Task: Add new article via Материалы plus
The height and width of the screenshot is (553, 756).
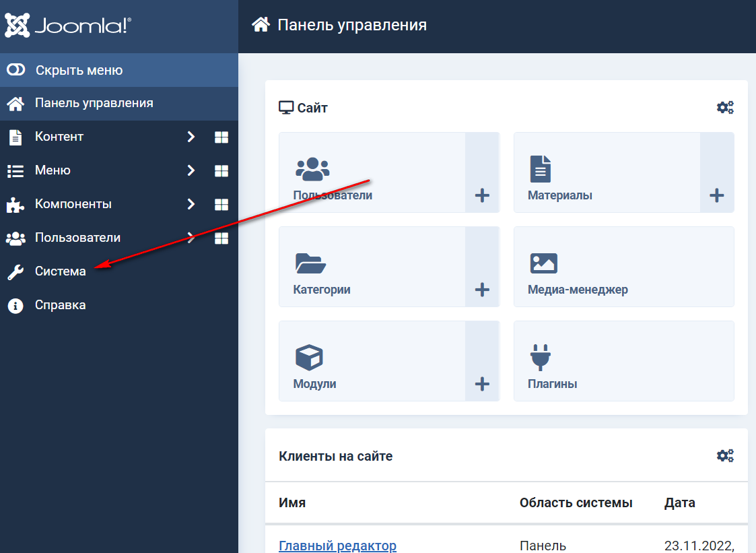Action: (717, 196)
